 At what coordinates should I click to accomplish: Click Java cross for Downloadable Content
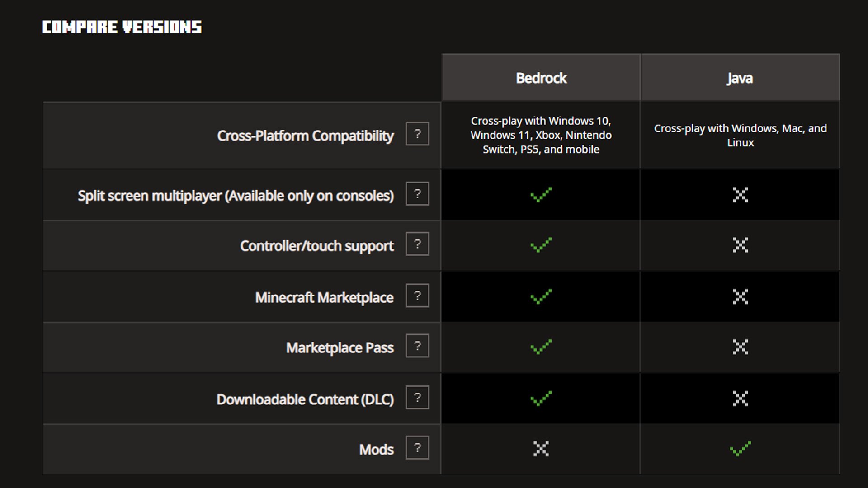(x=740, y=399)
